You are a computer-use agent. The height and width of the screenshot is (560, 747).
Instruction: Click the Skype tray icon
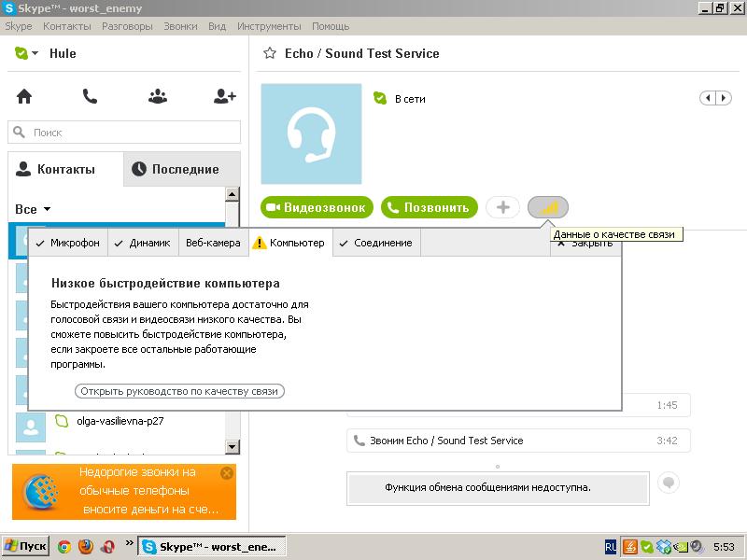point(646,547)
